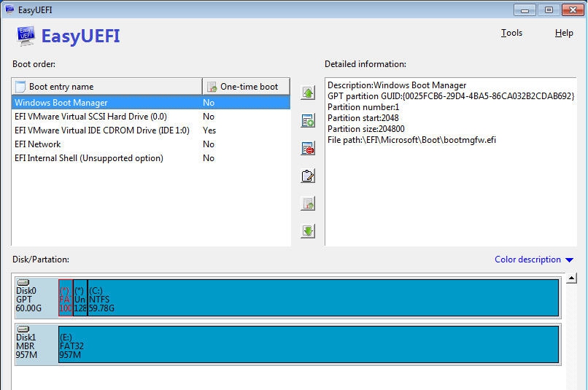Select the (E:) FAT32 partition on Disk1
The width and height of the screenshot is (588, 390).
tap(309, 344)
